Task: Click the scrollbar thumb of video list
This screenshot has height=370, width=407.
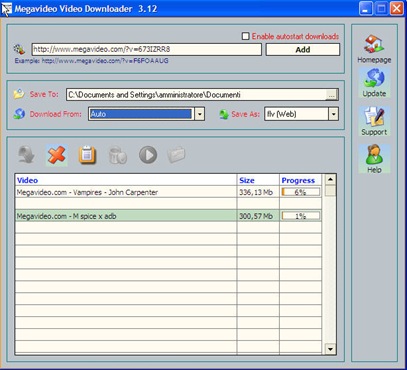Action: (x=330, y=191)
